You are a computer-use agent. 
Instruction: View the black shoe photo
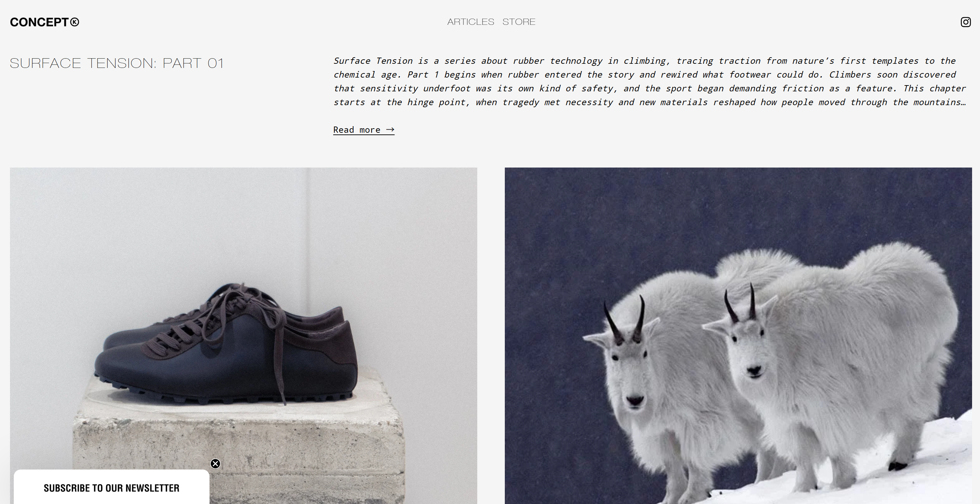point(244,336)
